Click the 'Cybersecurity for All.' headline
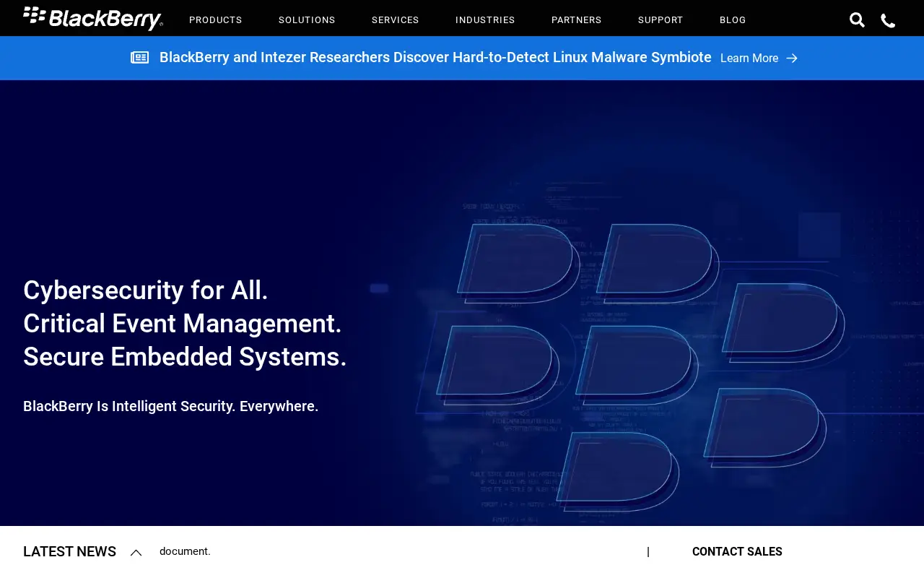Screen dimensions: 924x578 (x=146, y=290)
